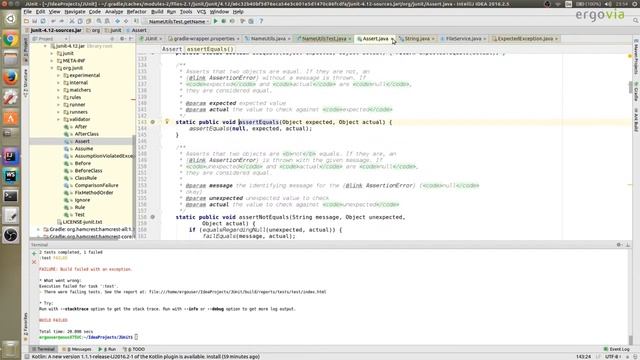Add new terminal session with plus icon

(x=34, y=253)
